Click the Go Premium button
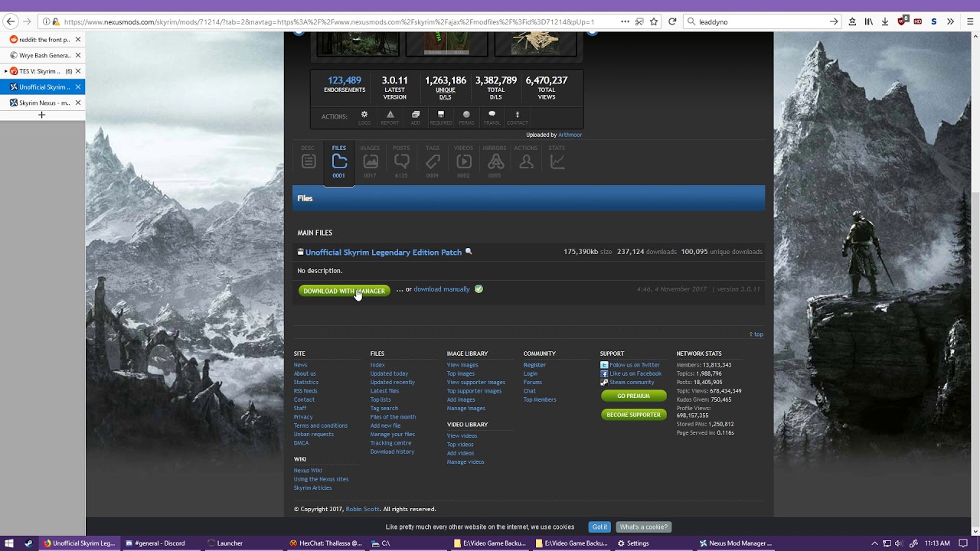This screenshot has width=980, height=551. [634, 396]
